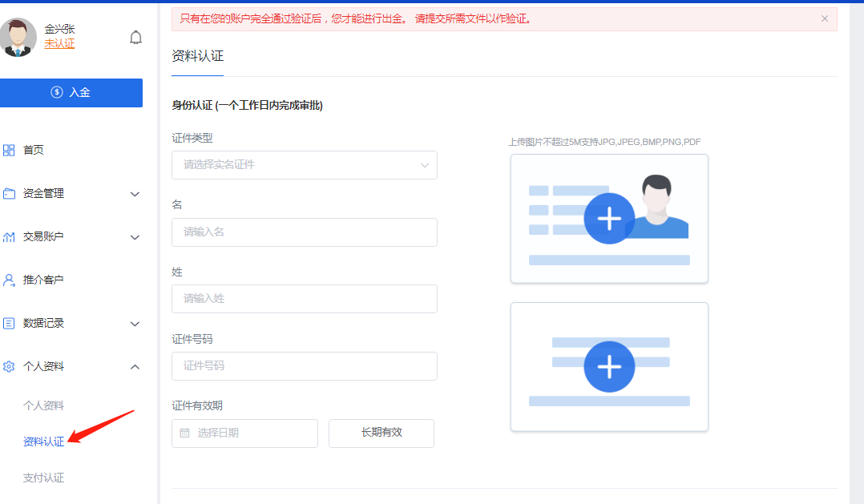Image resolution: width=864 pixels, height=504 pixels.
Task: Click the 推介客户 person icon
Action: (x=9, y=280)
